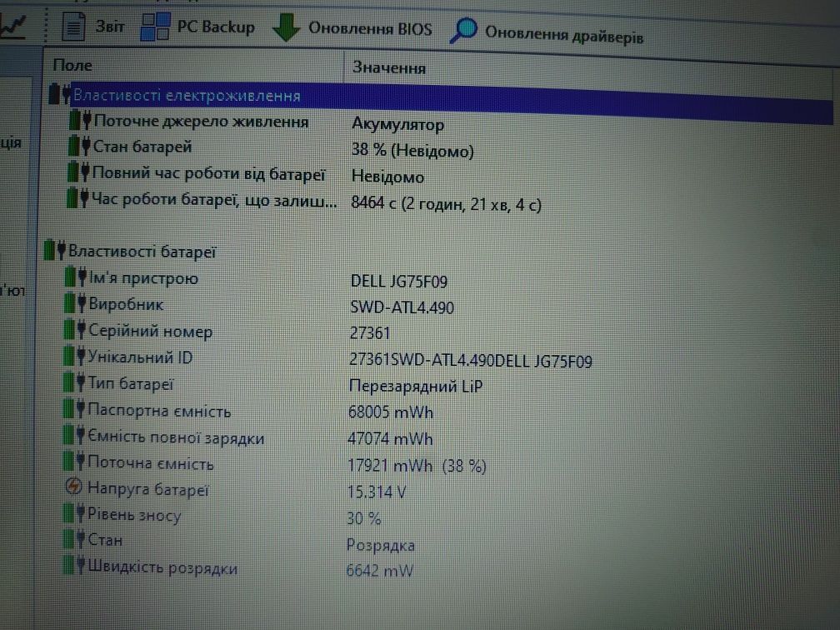Viewport: 840px width, 630px height.
Task: Click the value 6642 mW
Action: click(380, 571)
